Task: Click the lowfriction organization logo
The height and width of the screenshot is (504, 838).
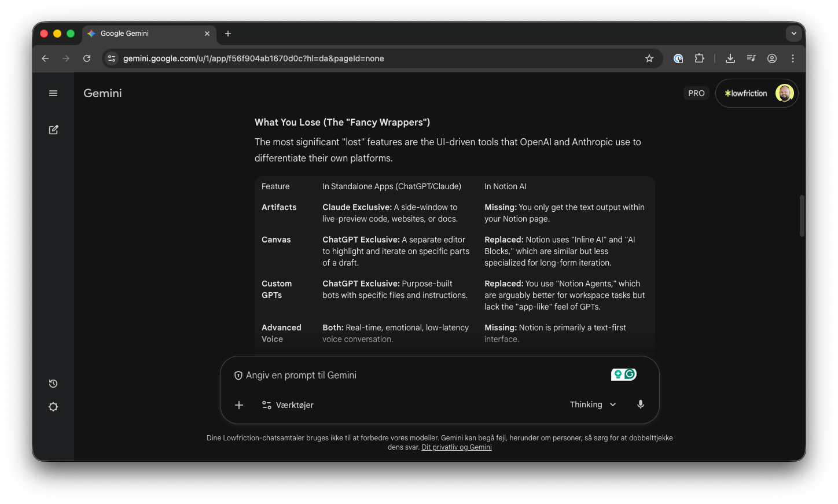Action: [746, 93]
